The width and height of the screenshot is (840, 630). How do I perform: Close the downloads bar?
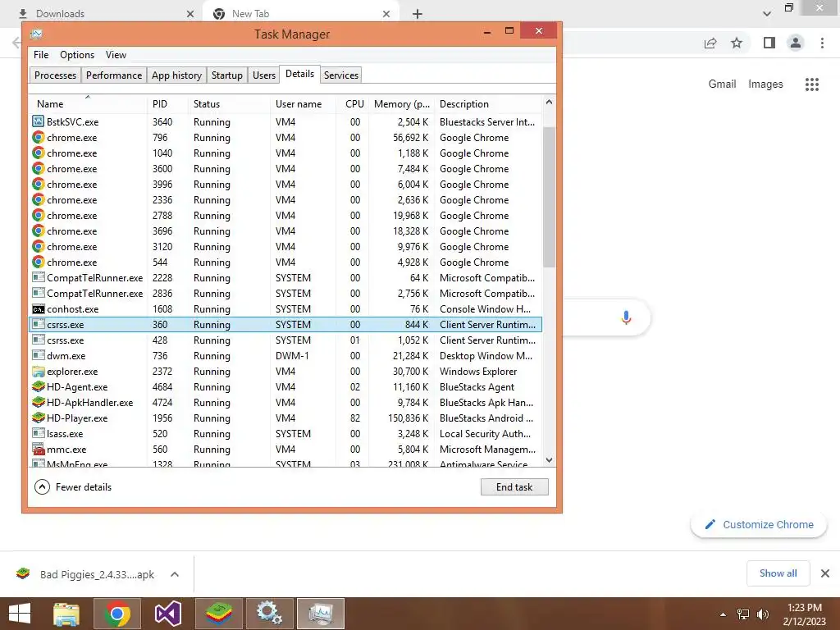pos(825,573)
